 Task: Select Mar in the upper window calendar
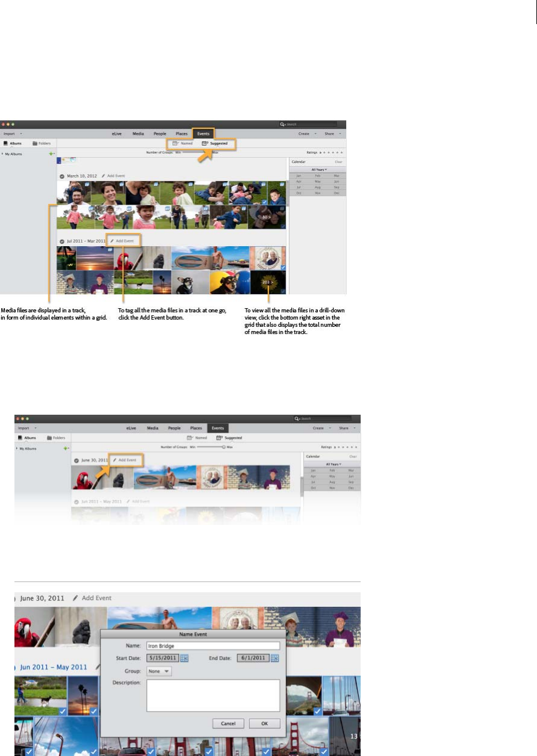(336, 175)
